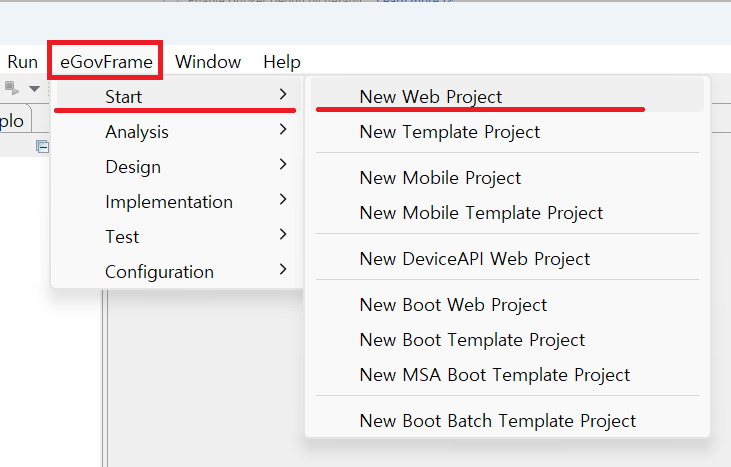Expand the Implementation submenu

(x=169, y=202)
